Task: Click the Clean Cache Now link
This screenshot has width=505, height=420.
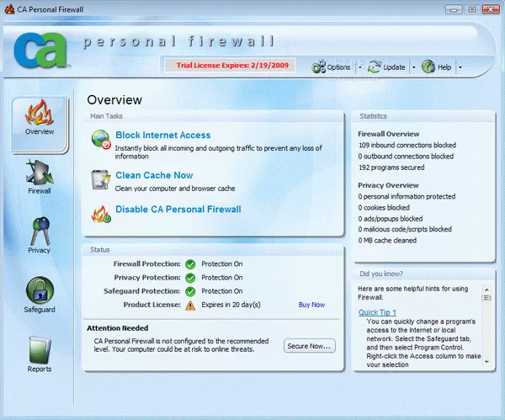Action: point(154,175)
